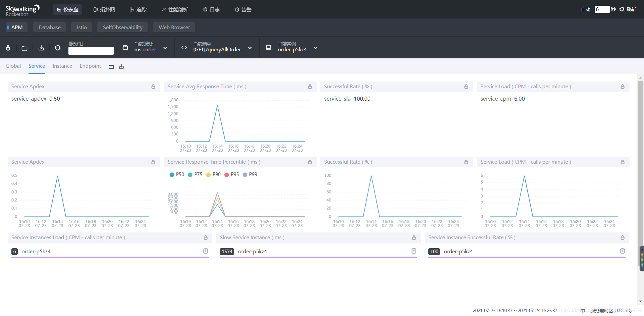
Task: Click lock icon on Service Instances Load panel
Action: [206, 238]
